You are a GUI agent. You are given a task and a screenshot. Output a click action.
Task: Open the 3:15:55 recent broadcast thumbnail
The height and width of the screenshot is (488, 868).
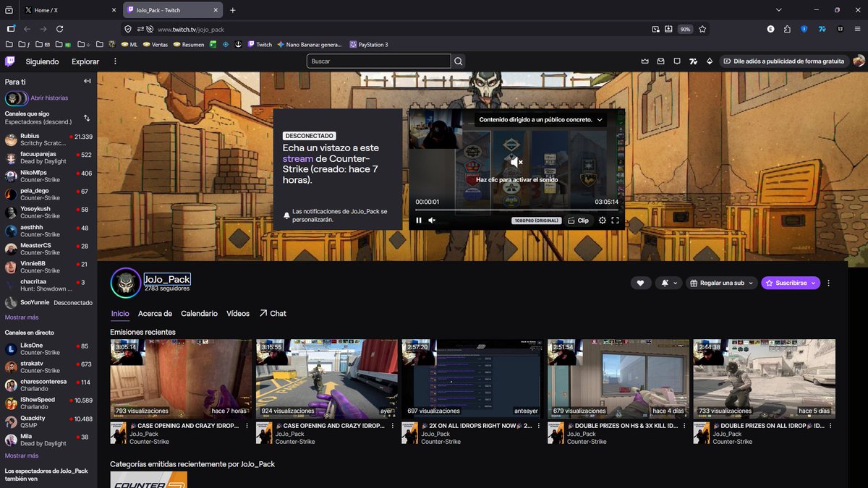click(327, 379)
